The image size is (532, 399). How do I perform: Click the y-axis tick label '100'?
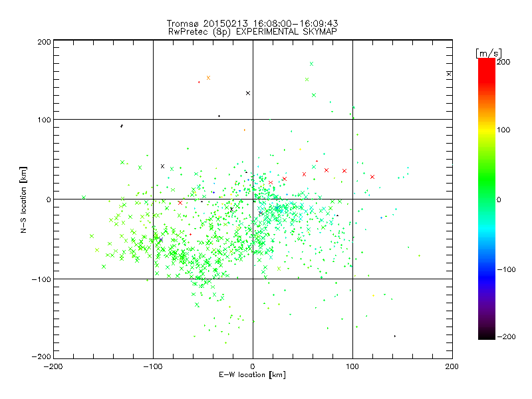44,120
